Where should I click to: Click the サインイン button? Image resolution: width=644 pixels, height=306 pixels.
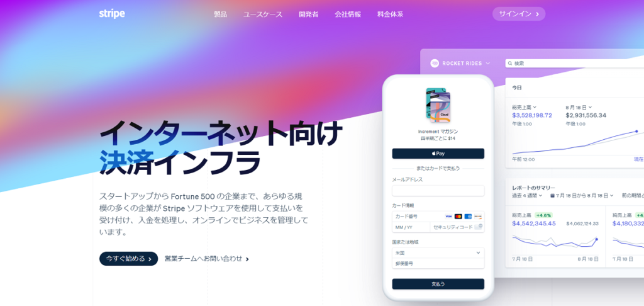pyautogui.click(x=519, y=14)
